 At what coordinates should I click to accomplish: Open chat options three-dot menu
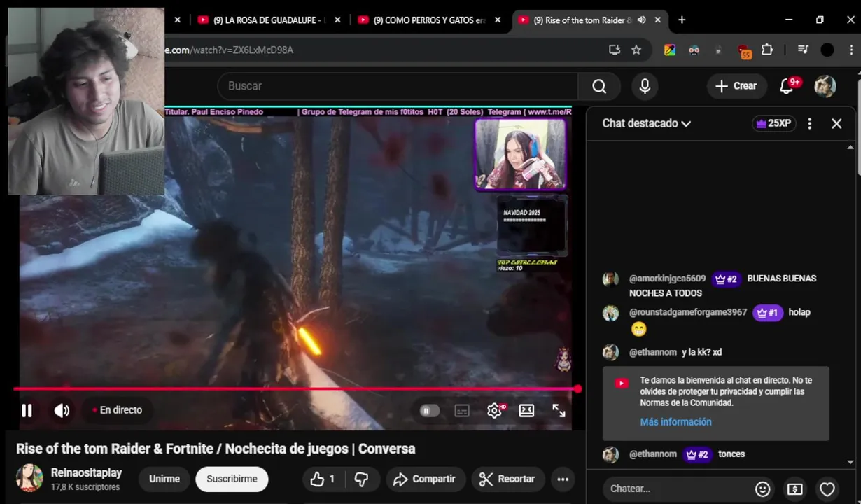tap(810, 123)
